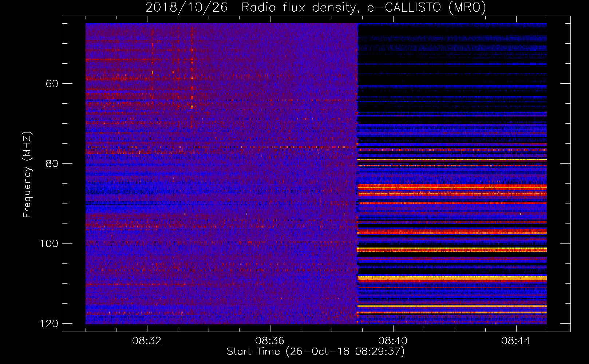Click the 08:36 time tick label

270,341
